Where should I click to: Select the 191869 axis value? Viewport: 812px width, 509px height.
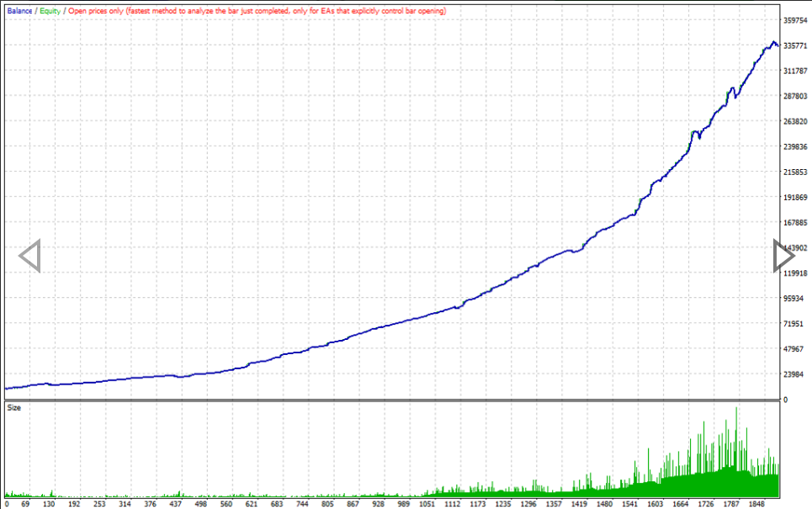795,198
